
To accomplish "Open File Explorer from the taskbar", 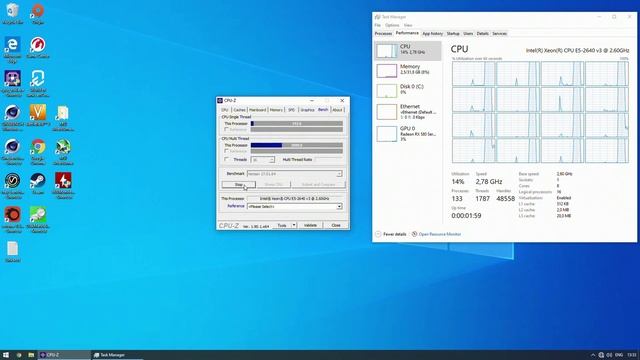I will [31, 355].
